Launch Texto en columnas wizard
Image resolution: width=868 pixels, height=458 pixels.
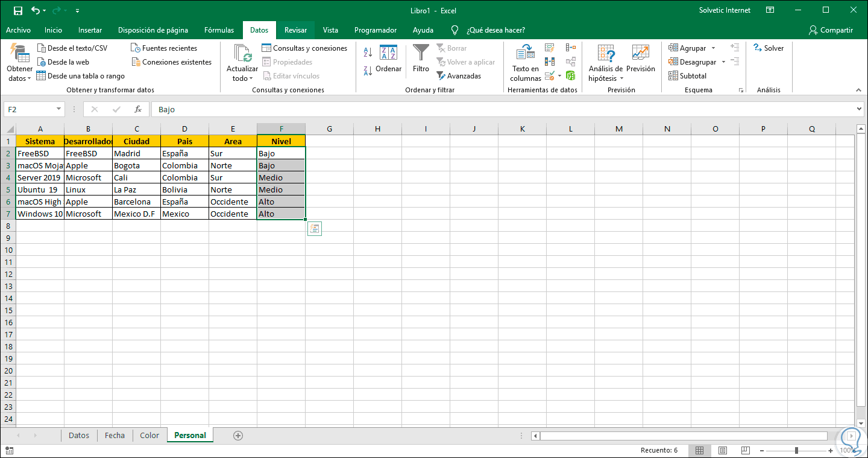point(526,63)
